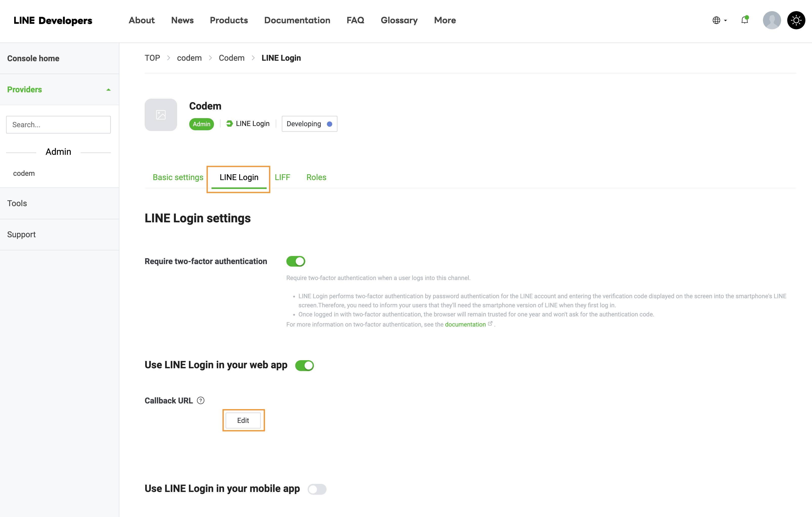Open the user profile avatar

click(x=772, y=20)
